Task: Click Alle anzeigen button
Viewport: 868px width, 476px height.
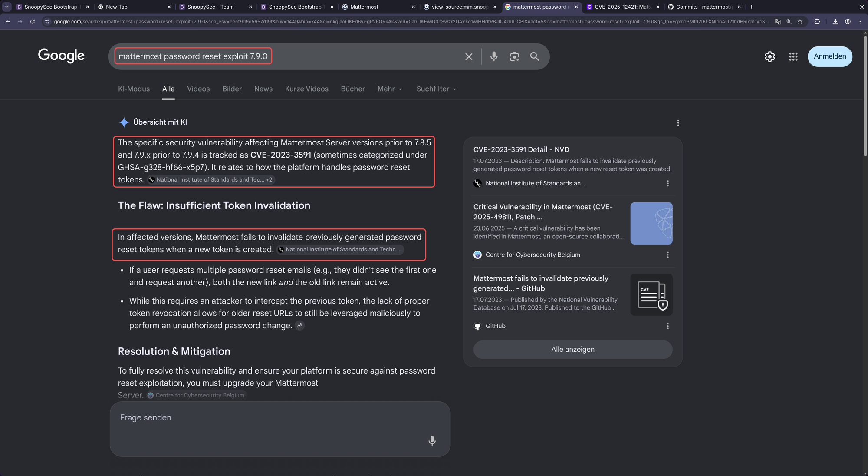Action: [x=573, y=350]
